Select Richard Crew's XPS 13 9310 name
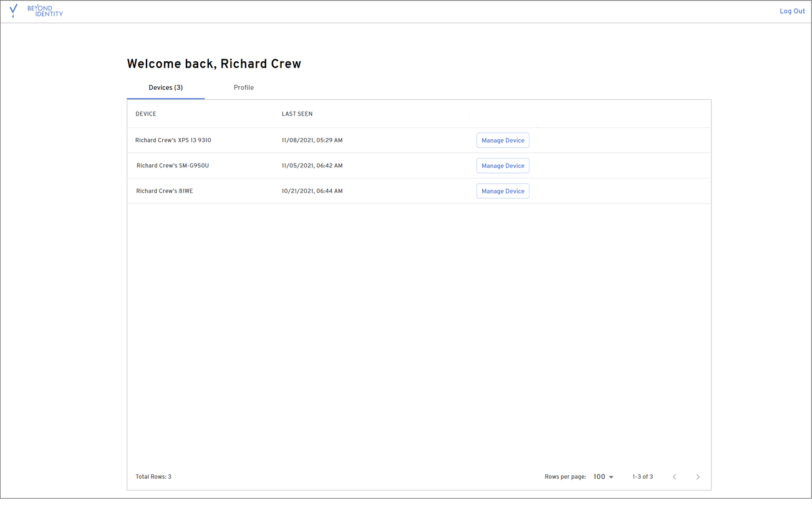The image size is (812, 505). (173, 140)
